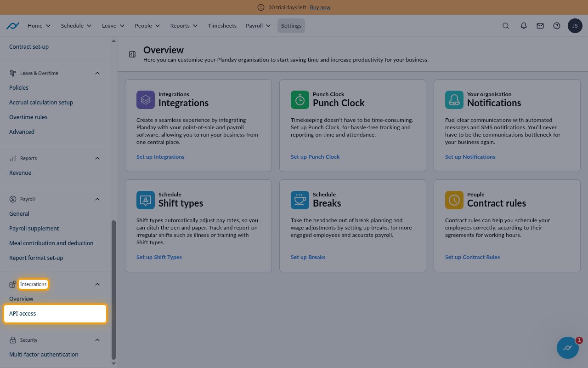Viewport: 588px width, 368px height.
Task: Open the Schedule dropdown menu
Action: click(76, 26)
